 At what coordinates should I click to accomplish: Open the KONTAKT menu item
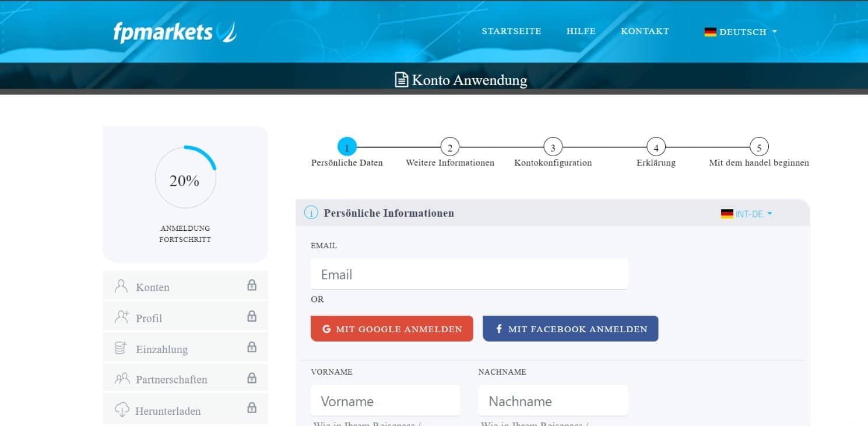pyautogui.click(x=645, y=31)
